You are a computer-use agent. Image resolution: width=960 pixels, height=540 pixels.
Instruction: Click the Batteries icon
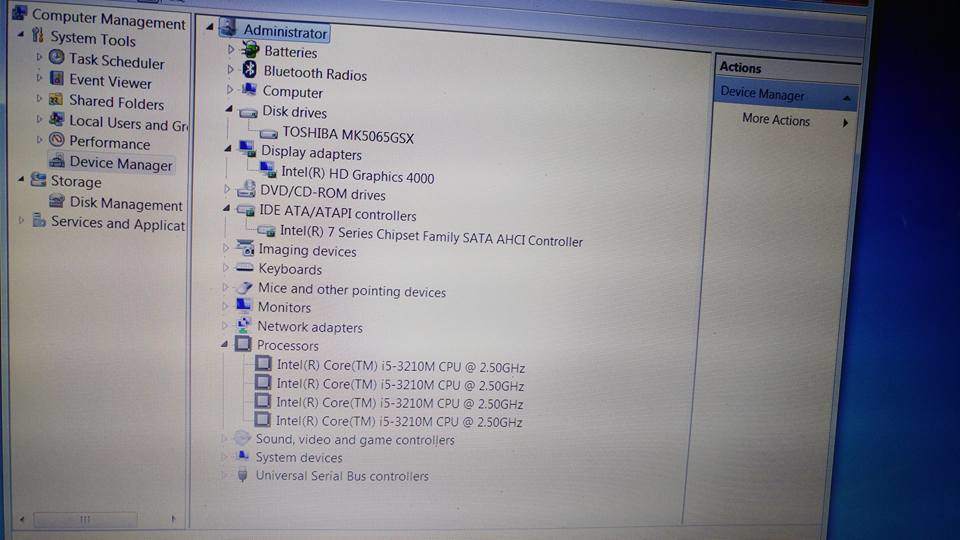250,48
